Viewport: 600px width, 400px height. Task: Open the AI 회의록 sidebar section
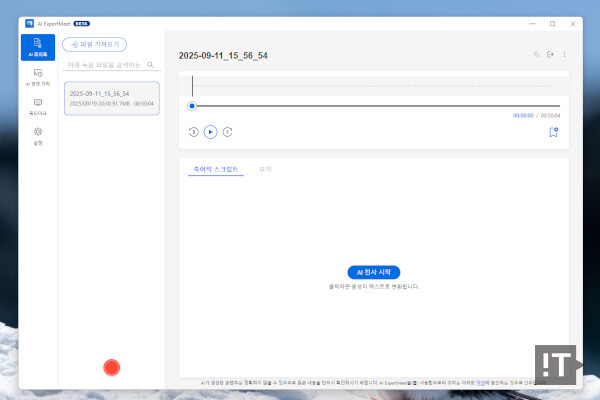pyautogui.click(x=38, y=47)
